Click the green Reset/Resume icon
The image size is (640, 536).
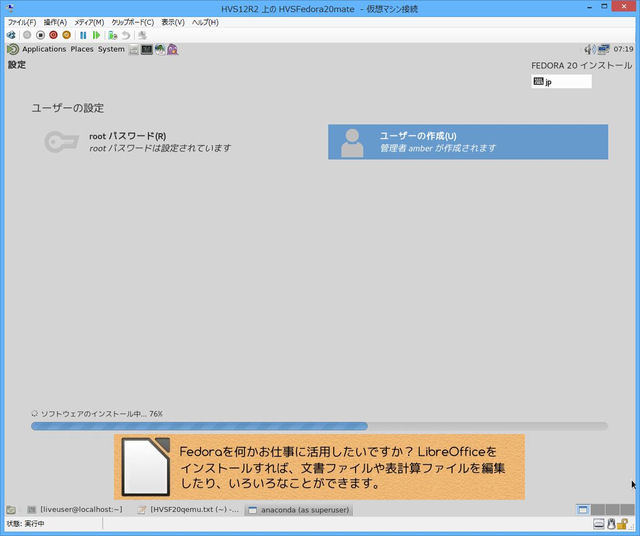pos(96,35)
